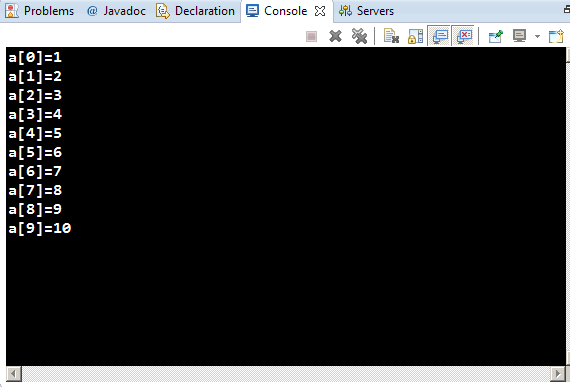The image size is (570, 387).
Task: Click the a[9]=10 console output line
Action: click(40, 228)
